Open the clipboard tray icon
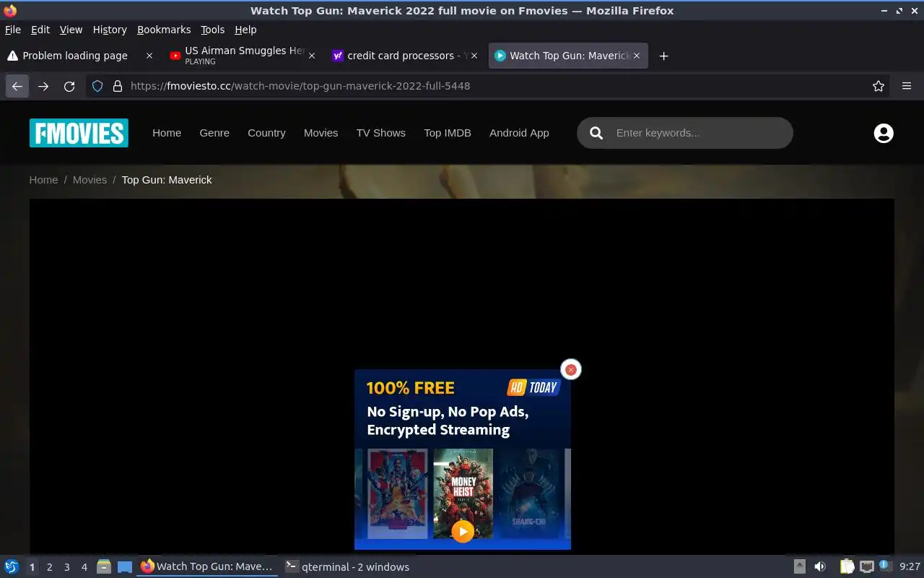 pyautogui.click(x=847, y=567)
